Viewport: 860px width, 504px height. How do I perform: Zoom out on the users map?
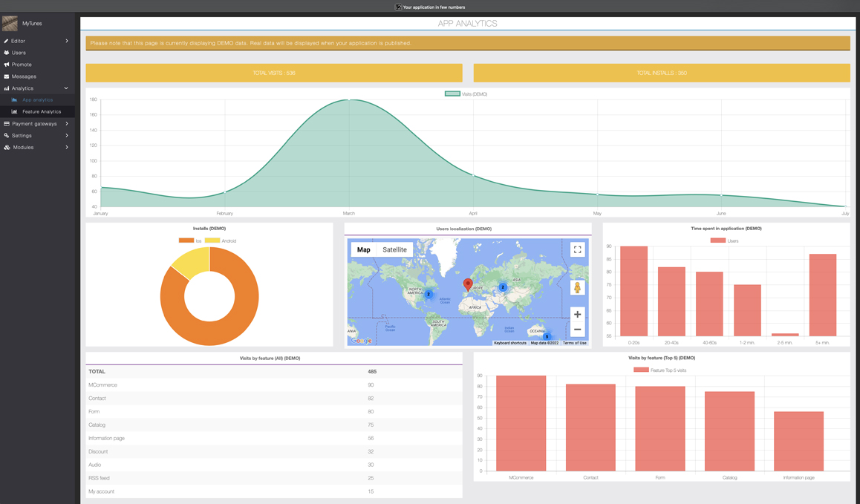[577, 330]
